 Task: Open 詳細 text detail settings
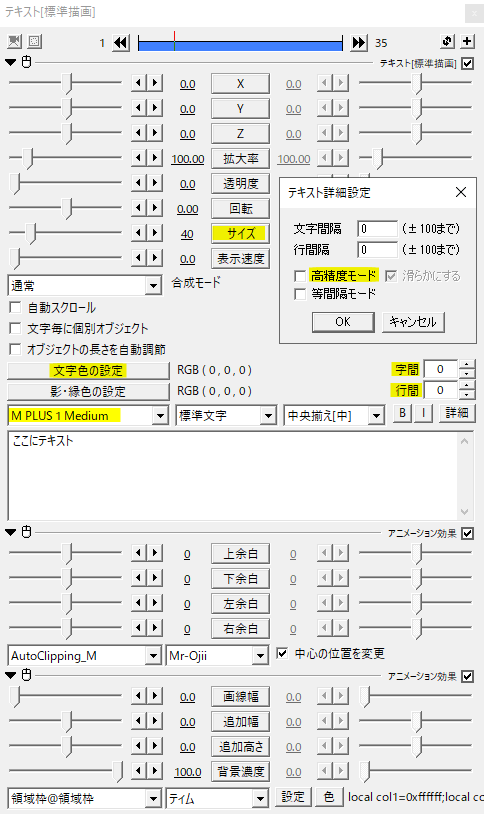tap(457, 413)
